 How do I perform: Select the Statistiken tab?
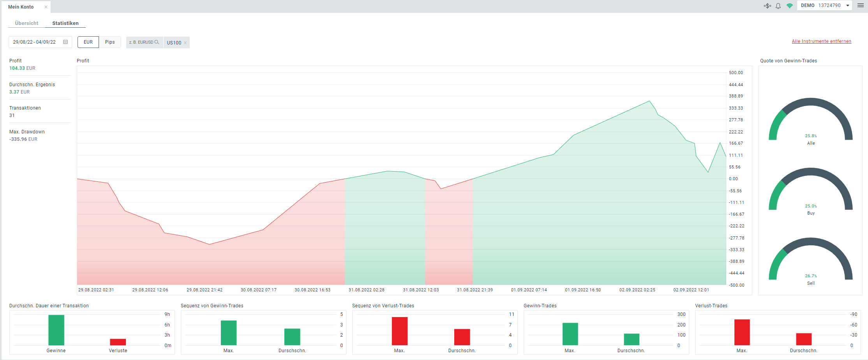(65, 23)
